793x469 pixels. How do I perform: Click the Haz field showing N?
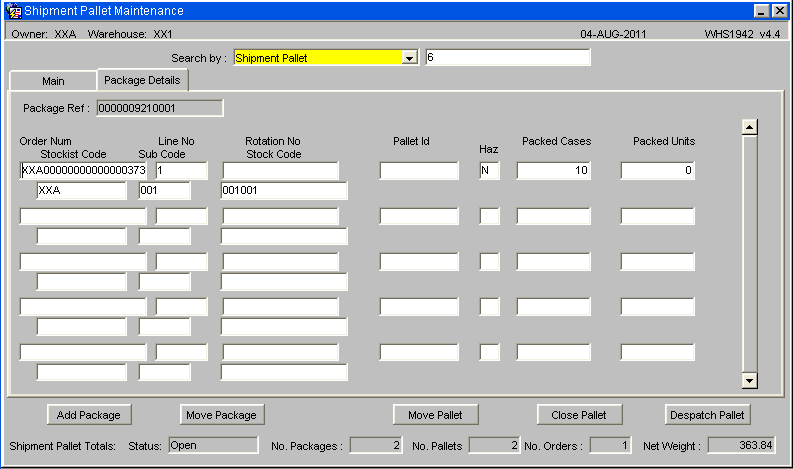490,170
